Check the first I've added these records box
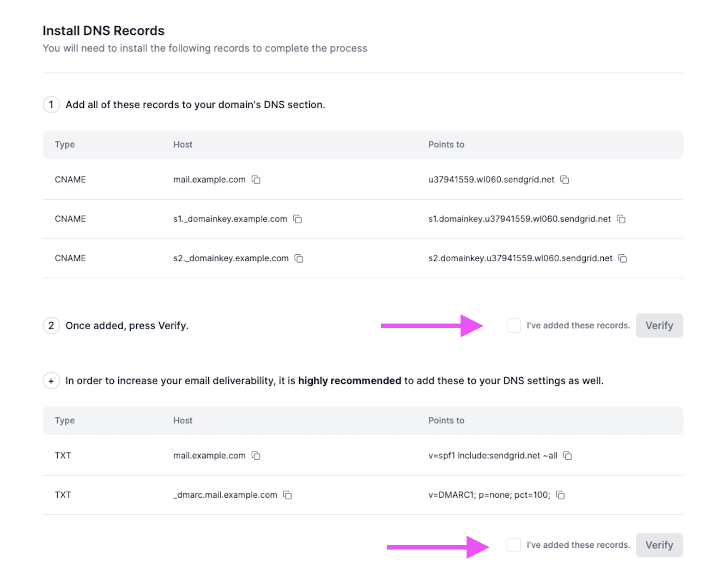This screenshot has height=587, width=728. tap(514, 325)
